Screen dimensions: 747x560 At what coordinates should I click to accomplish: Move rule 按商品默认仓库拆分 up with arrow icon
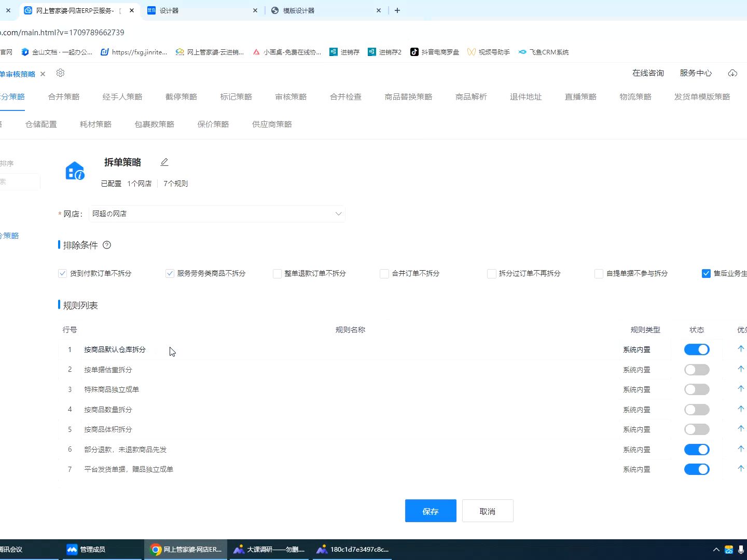741,348
